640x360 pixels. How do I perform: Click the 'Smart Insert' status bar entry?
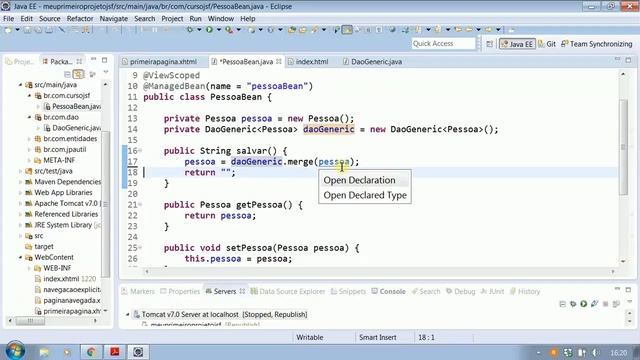378,338
